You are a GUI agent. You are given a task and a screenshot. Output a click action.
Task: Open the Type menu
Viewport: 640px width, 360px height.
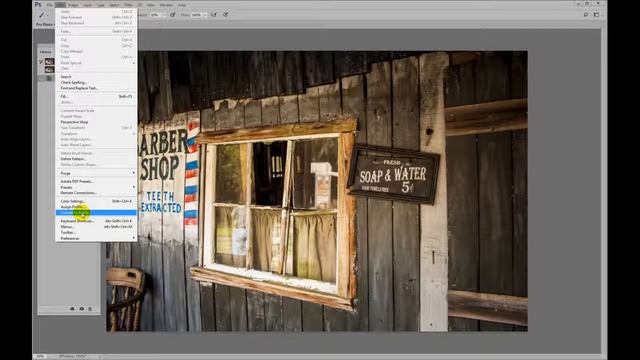point(101,5)
